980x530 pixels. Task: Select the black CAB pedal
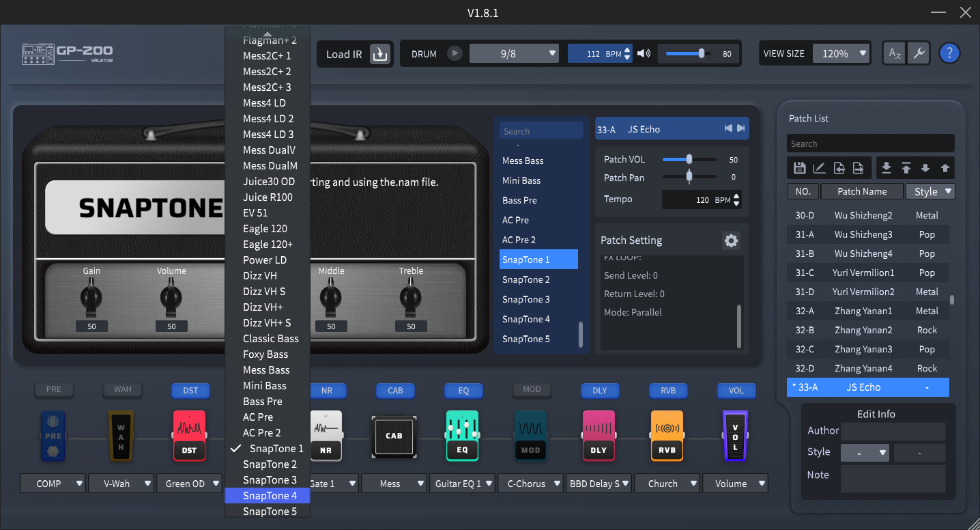click(394, 436)
